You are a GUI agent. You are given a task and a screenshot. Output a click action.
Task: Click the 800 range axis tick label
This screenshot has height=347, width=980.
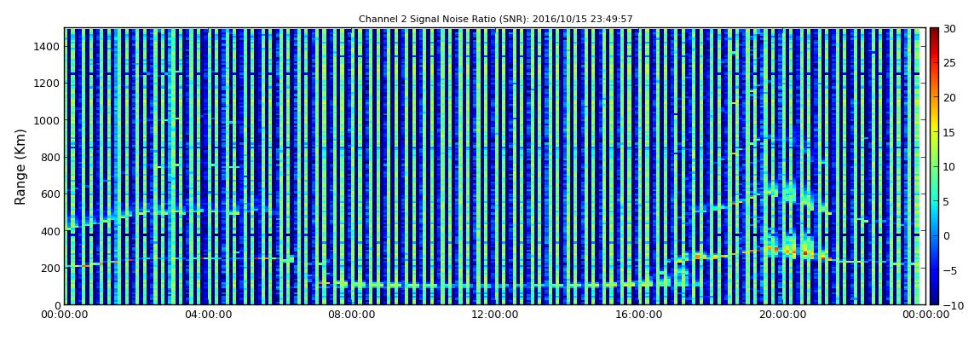tap(50, 157)
